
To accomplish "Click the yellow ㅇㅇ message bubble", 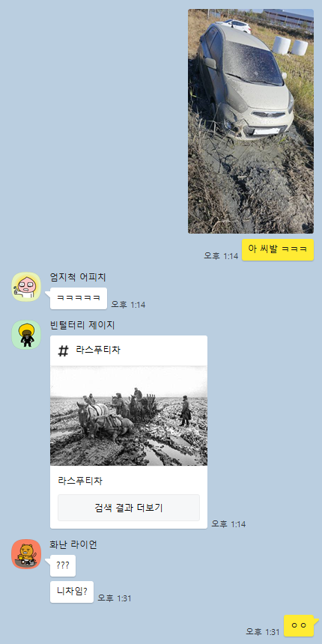I will pyautogui.click(x=299, y=625).
